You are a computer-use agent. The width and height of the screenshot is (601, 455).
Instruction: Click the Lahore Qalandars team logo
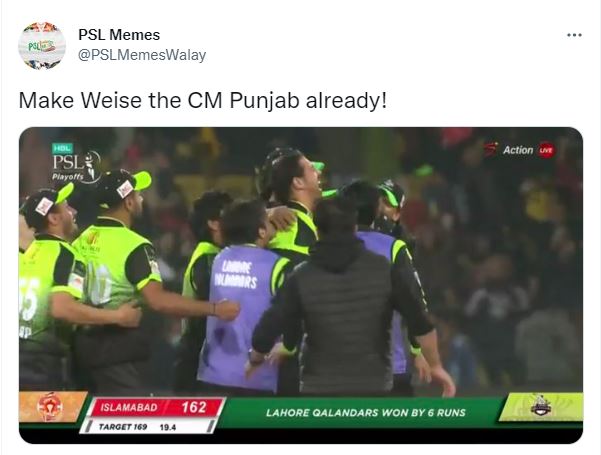[541, 406]
